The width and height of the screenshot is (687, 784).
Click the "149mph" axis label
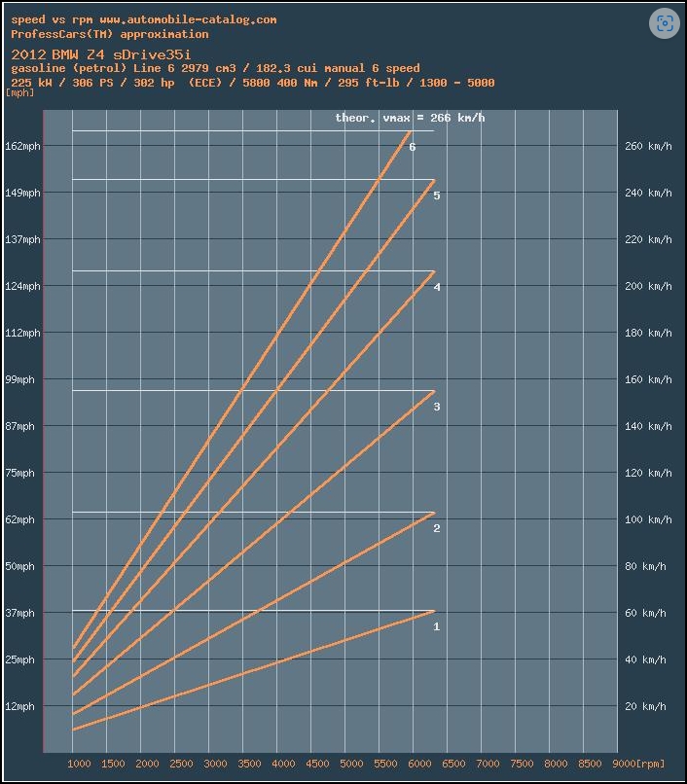click(22, 193)
